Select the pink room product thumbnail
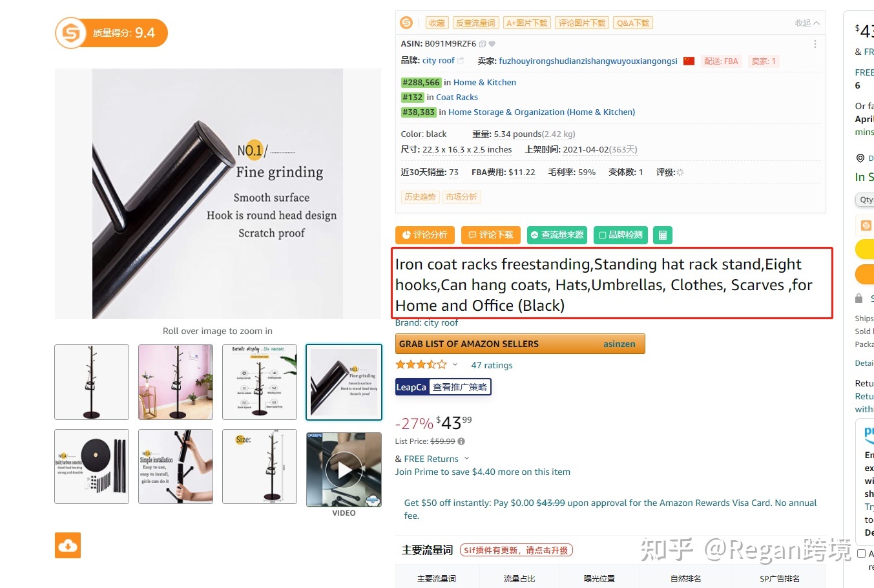The height and width of the screenshot is (588, 874). (x=176, y=383)
